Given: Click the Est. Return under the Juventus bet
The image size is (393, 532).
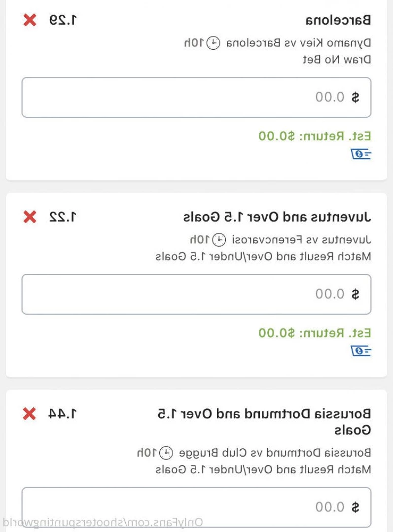Looking at the screenshot, I should pos(315,333).
